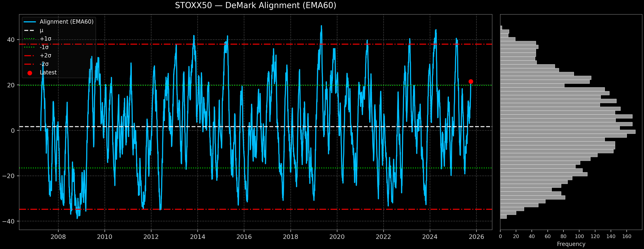The image size is (644, 249).
Task: Click the red Latest dot in legend
Action: (x=30, y=73)
